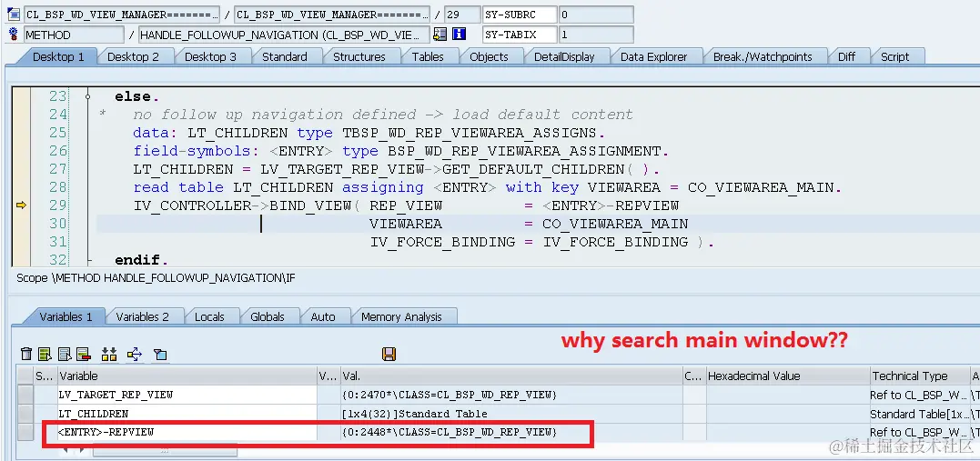Switch to the Desktop 3 tab
The image size is (980, 461).
[x=210, y=57]
